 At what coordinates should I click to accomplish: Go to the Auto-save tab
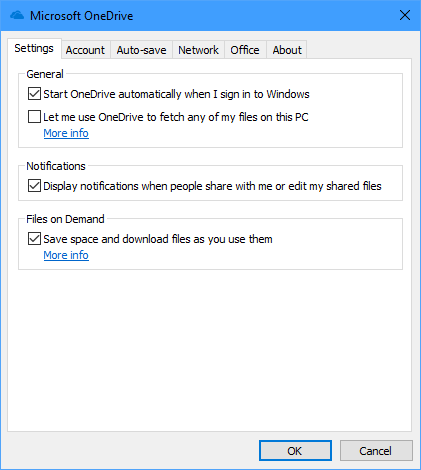[141, 50]
